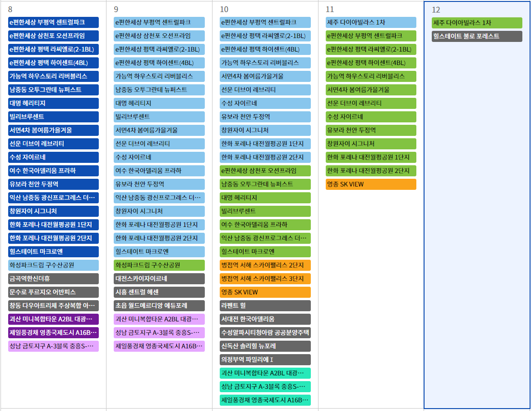Select 빌리브루센트 in the day 8 column
This screenshot has height=411, width=532.
point(53,117)
